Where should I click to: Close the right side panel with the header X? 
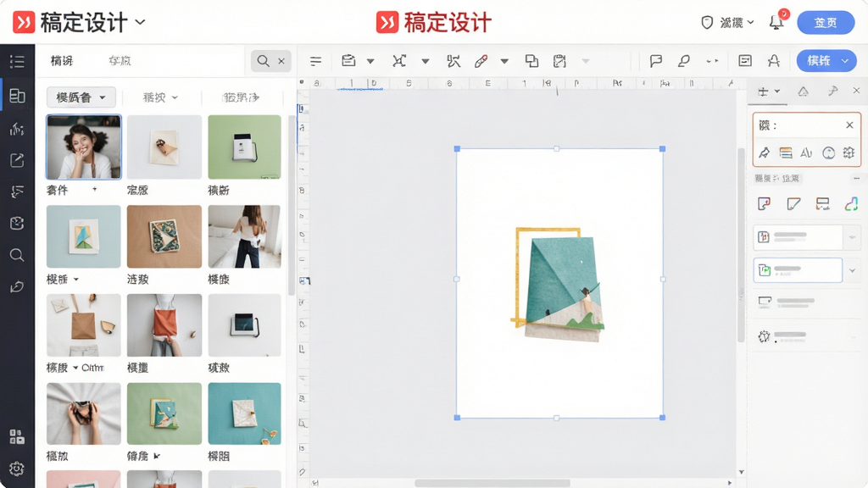pos(856,91)
